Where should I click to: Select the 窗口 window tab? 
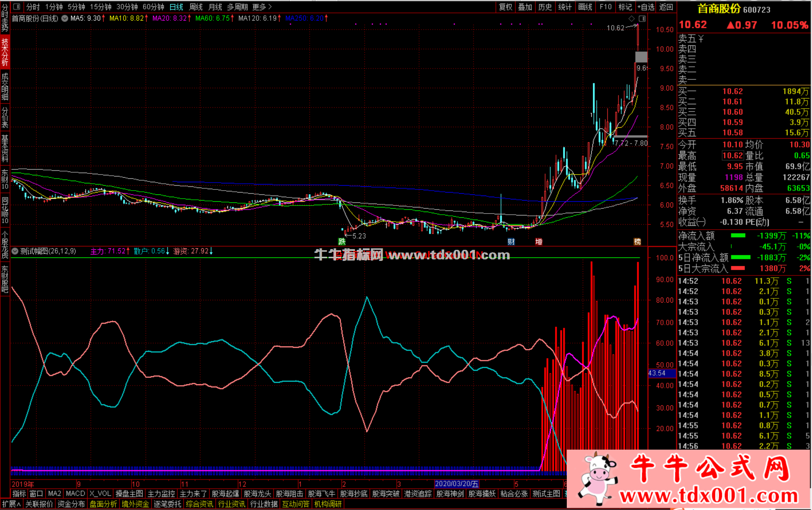click(36, 494)
